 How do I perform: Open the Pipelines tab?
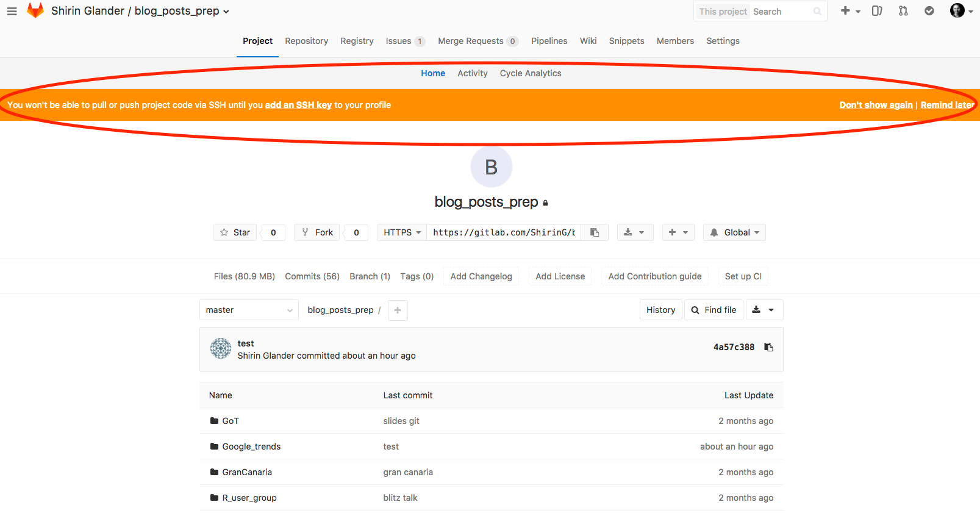549,41
